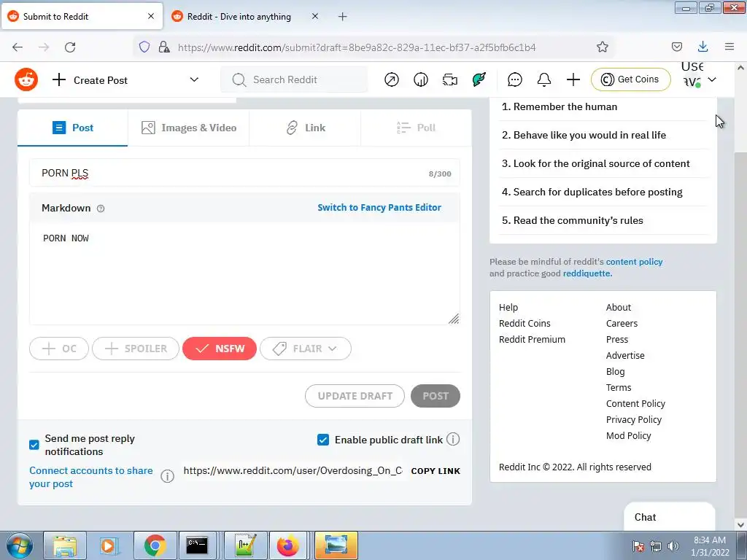Click into the markdown text body

click(x=244, y=274)
